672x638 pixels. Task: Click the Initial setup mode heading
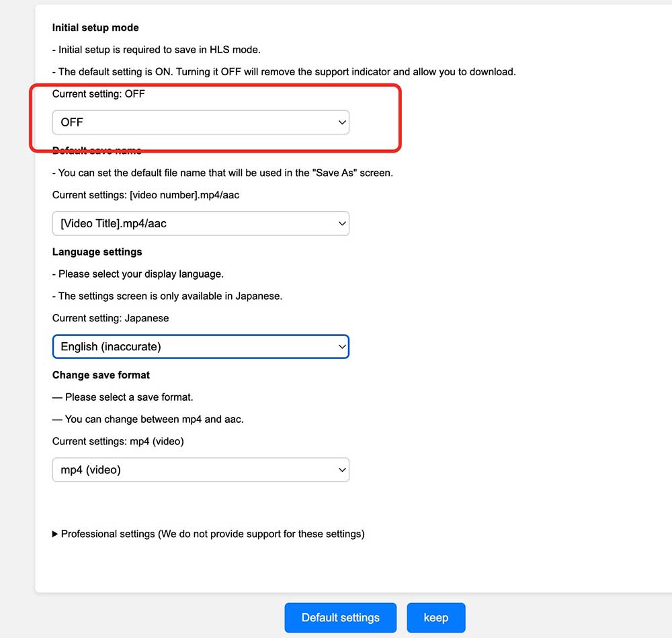tap(95, 28)
